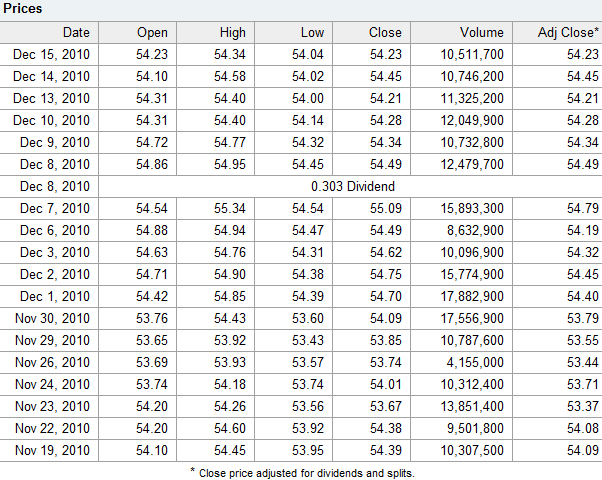Viewport: 602px width, 480px height.
Task: Click volume value 10,732,800
Action: point(472,142)
